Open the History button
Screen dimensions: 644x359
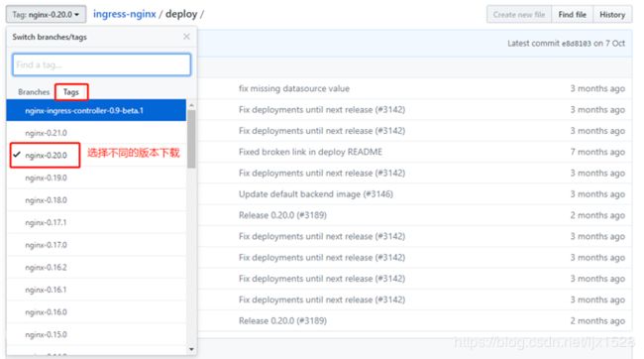612,15
